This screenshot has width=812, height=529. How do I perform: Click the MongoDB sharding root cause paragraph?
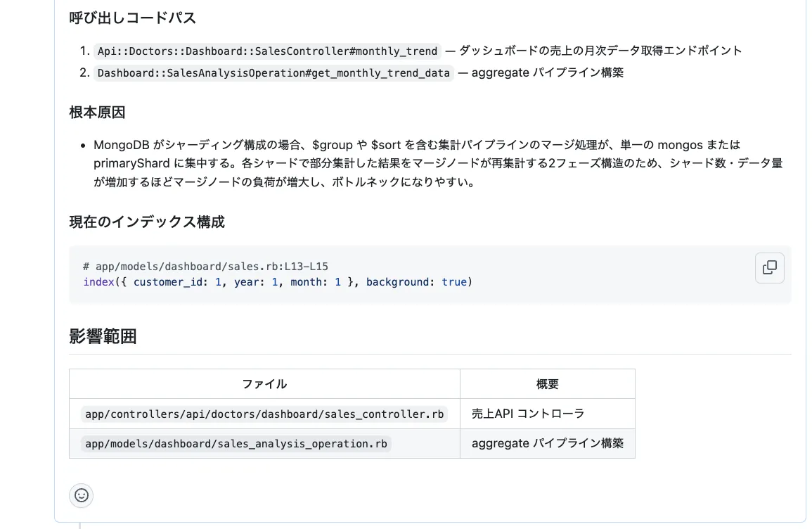pos(438,163)
